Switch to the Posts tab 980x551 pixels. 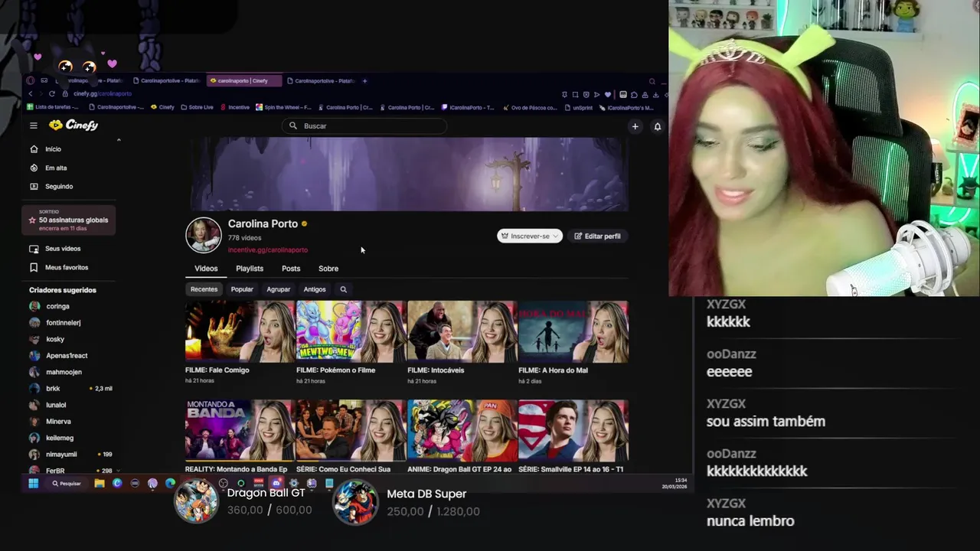pos(291,269)
